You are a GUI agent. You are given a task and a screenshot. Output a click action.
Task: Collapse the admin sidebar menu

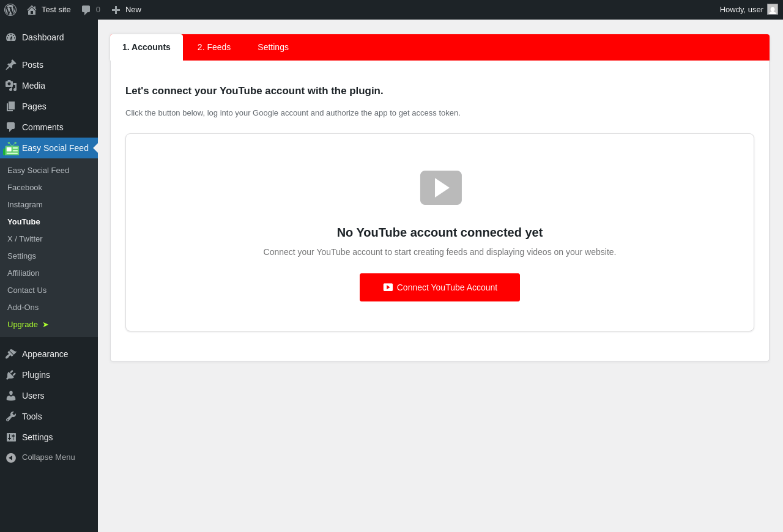click(x=40, y=457)
